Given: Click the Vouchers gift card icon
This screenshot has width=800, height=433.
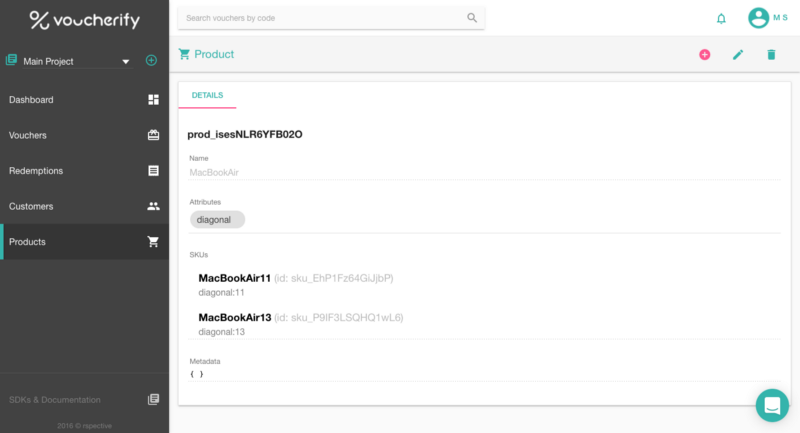Looking at the screenshot, I should pyautogui.click(x=153, y=135).
